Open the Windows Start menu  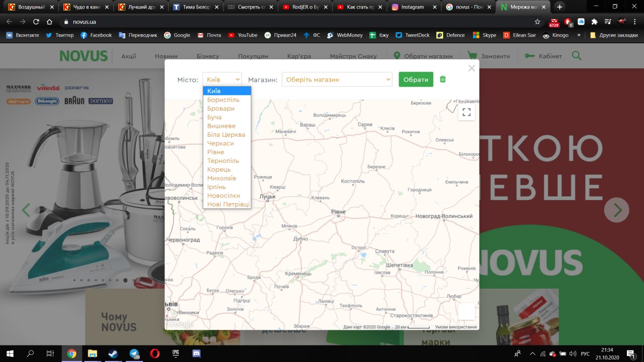coord(10,353)
